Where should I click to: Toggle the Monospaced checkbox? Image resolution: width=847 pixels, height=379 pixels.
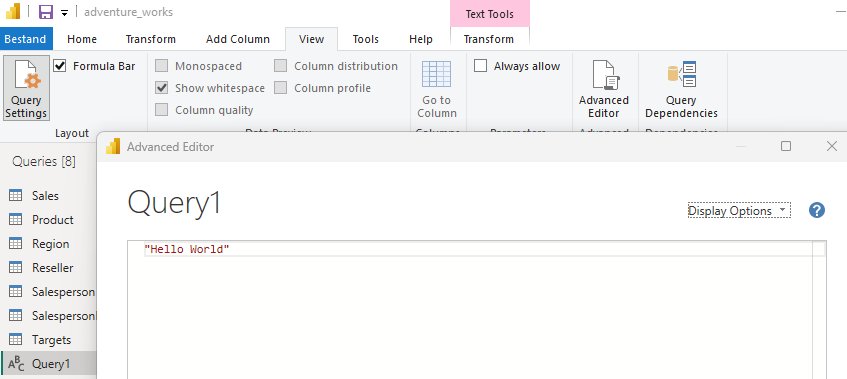click(x=161, y=66)
